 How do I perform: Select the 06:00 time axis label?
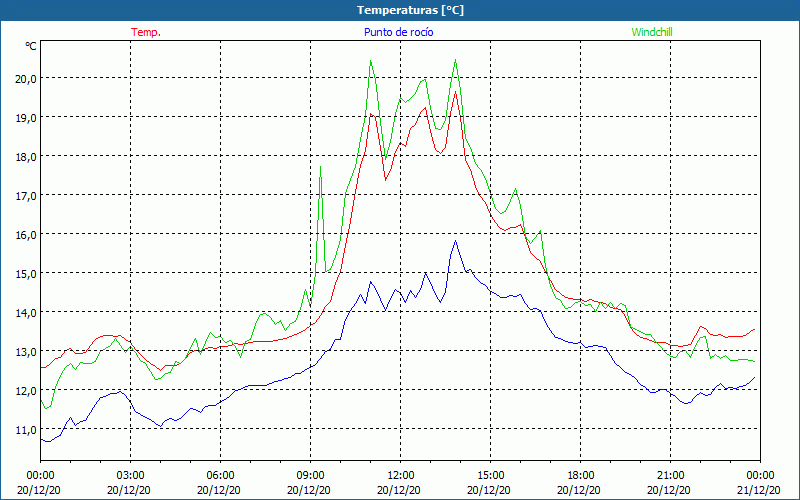click(220, 475)
